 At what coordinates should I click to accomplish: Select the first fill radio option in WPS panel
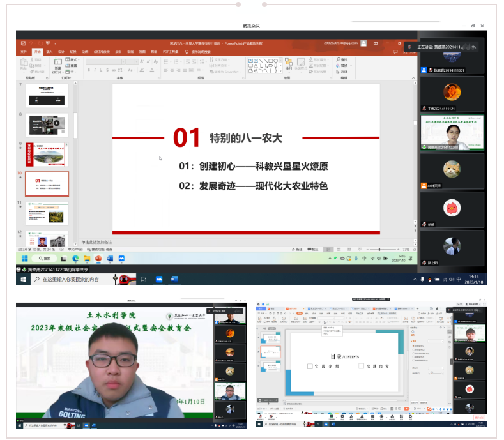click(414, 345)
